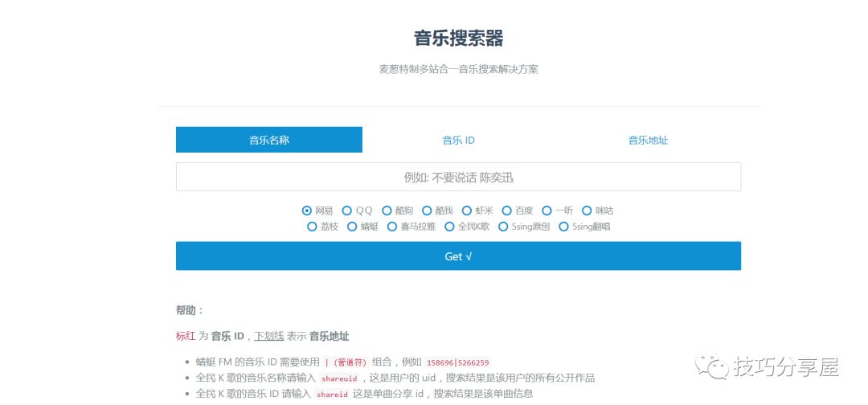Screen dimensions: 868x405
Task: Select the 全民K歌 radio button
Action: [449, 227]
